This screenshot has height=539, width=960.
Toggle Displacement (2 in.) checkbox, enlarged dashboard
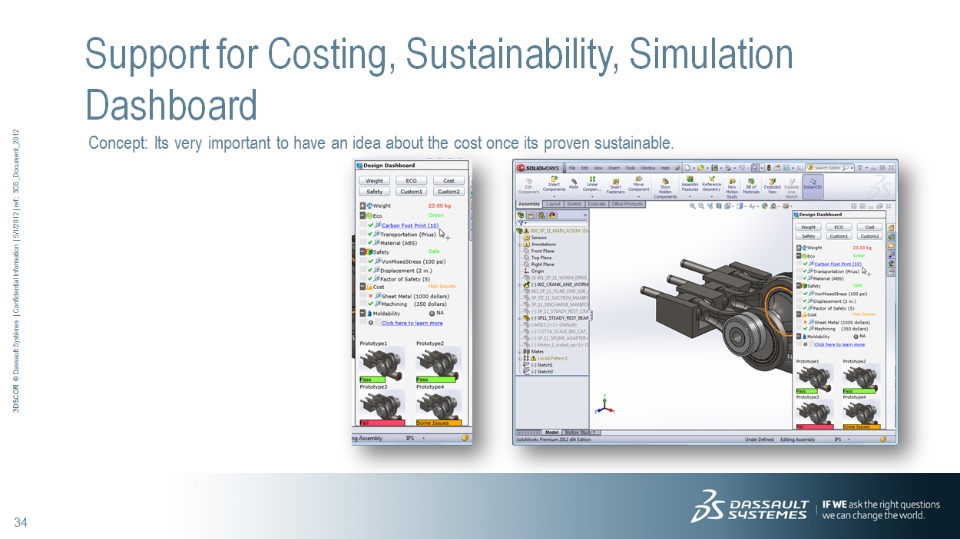370,270
